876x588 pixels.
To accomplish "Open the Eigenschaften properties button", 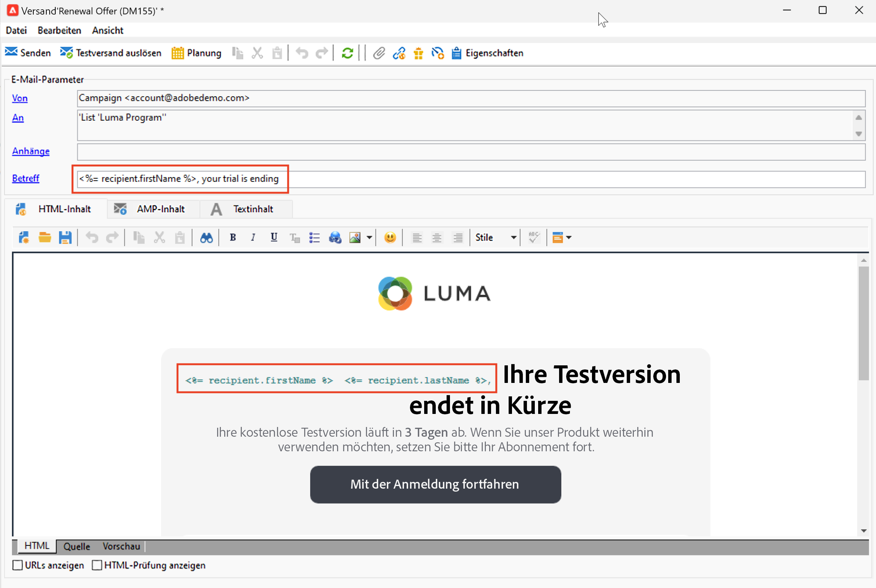I will click(x=487, y=53).
